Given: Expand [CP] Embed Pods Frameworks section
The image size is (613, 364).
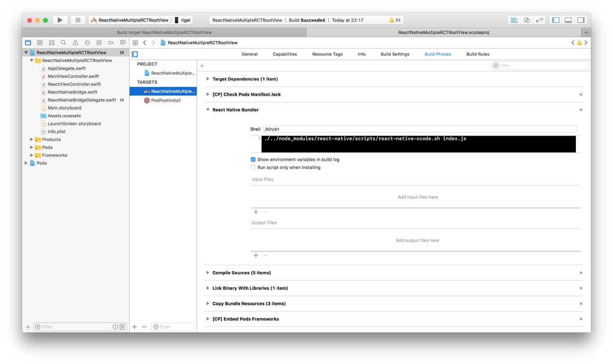Looking at the screenshot, I should (208, 319).
